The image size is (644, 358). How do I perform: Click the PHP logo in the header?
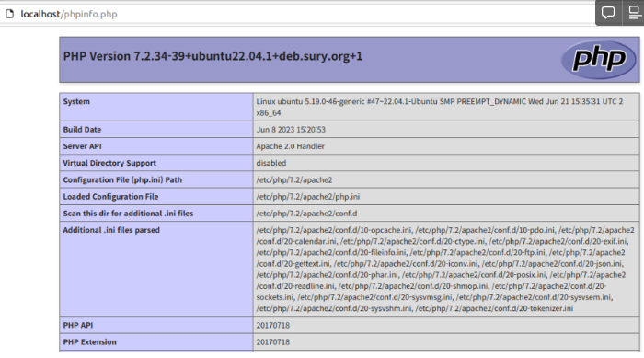click(x=598, y=60)
